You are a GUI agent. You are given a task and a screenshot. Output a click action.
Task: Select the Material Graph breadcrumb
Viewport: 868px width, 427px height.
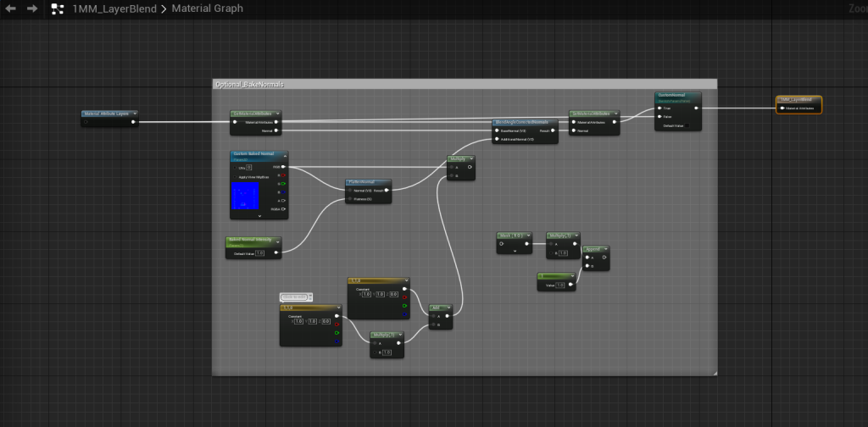point(207,8)
